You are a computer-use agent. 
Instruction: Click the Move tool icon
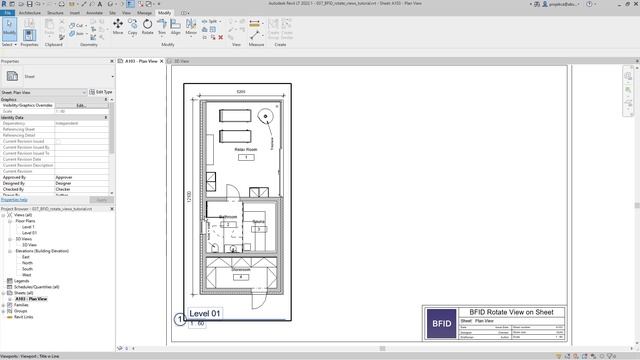click(118, 24)
